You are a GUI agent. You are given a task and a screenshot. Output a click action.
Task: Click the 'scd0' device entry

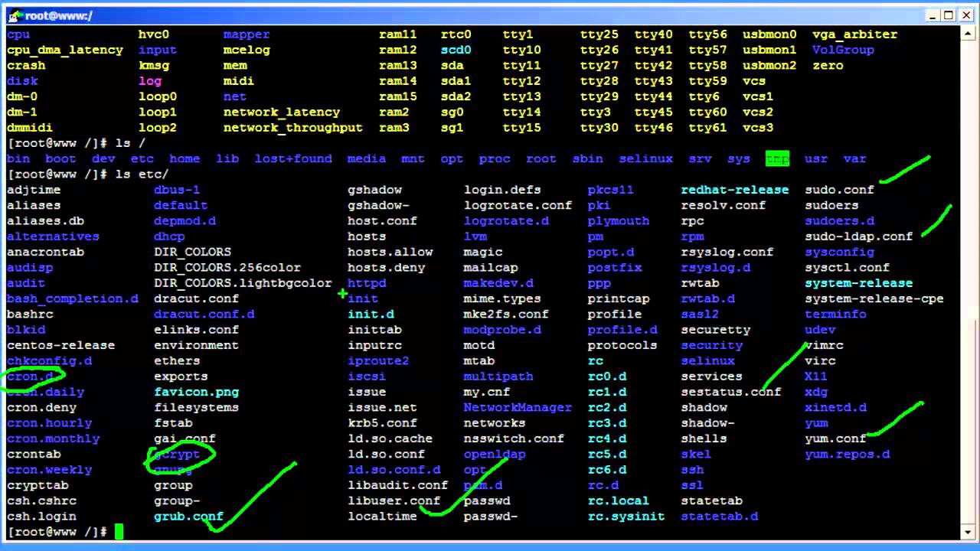[x=456, y=50]
